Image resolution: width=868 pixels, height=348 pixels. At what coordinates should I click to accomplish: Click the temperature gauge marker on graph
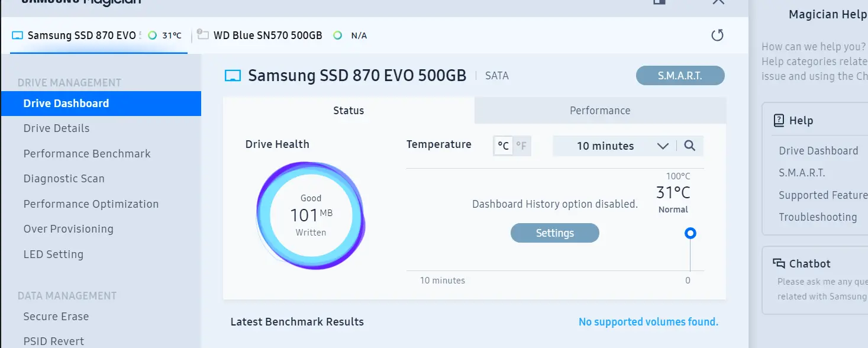coord(690,233)
